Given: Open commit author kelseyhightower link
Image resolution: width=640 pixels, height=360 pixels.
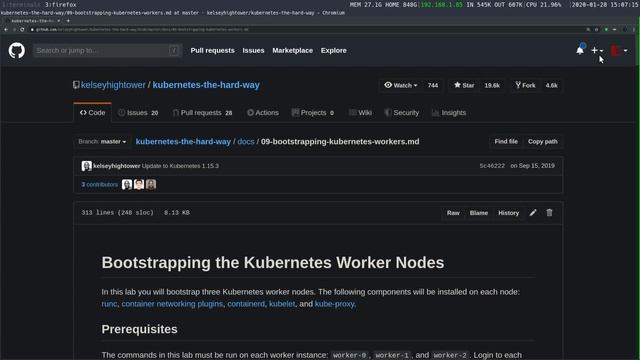Looking at the screenshot, I should pyautogui.click(x=116, y=166).
